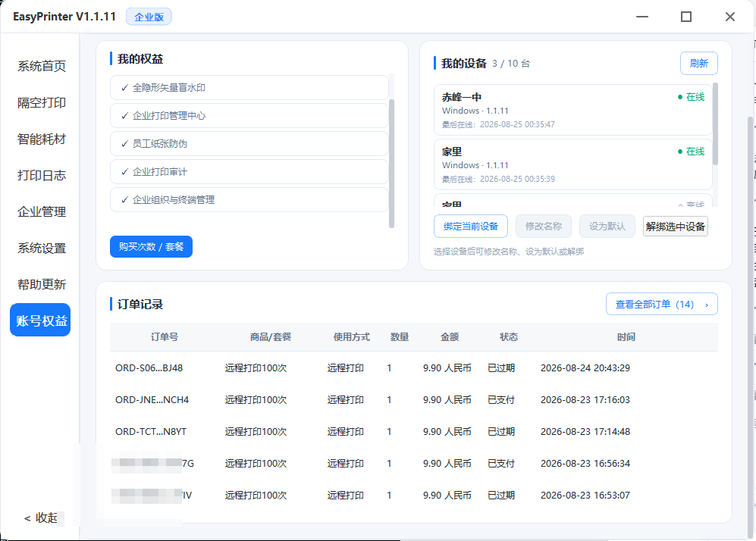Maximize the EasyPrinter window
Viewport: 756px width, 541px height.
[686, 17]
